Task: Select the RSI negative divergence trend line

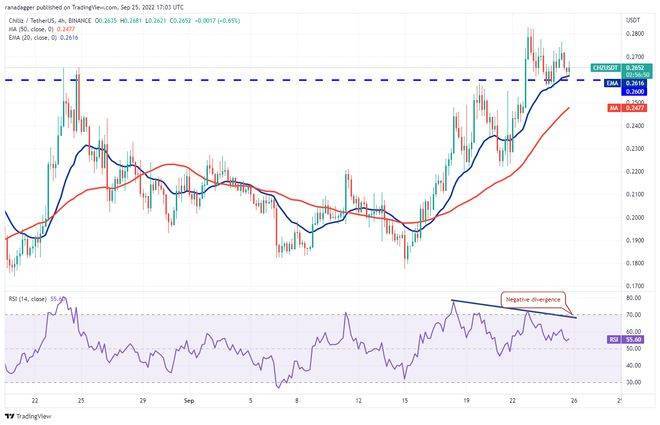Action: coord(510,309)
